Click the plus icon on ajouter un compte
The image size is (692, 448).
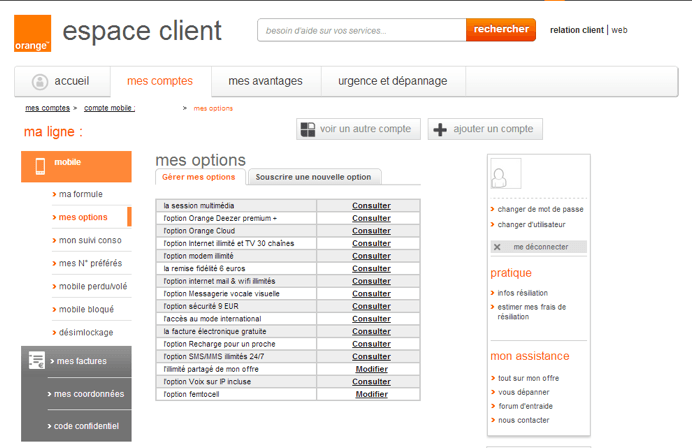coord(440,129)
